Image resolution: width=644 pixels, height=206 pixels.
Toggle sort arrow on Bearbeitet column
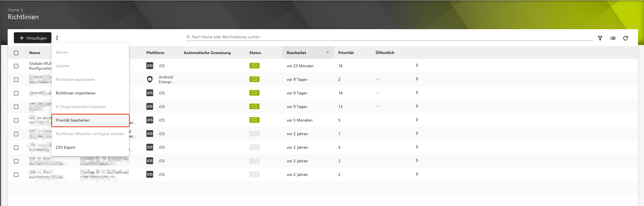(327, 52)
